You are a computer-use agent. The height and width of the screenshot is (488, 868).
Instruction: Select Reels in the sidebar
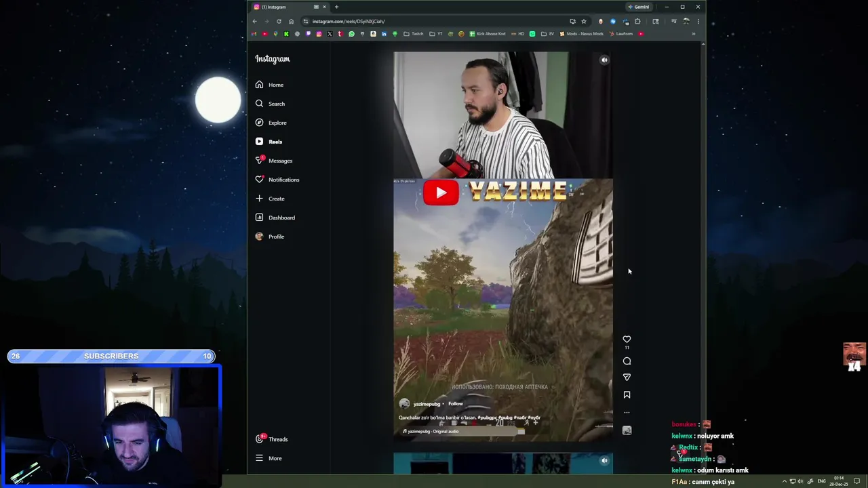coord(269,142)
